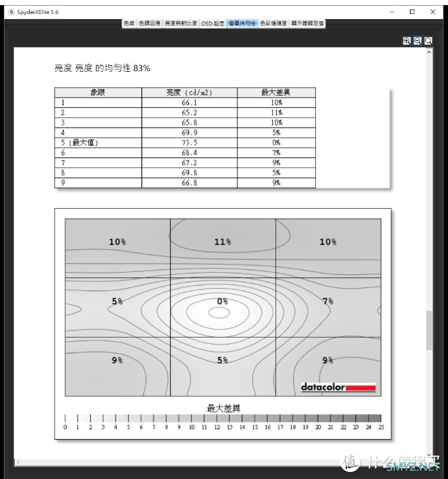The height and width of the screenshot is (479, 448).
Task: Open the 色域 tab
Action: pos(129,23)
